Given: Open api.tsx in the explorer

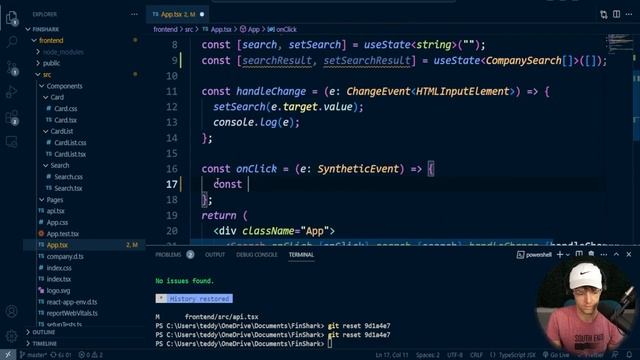Looking at the screenshot, I should point(55,211).
